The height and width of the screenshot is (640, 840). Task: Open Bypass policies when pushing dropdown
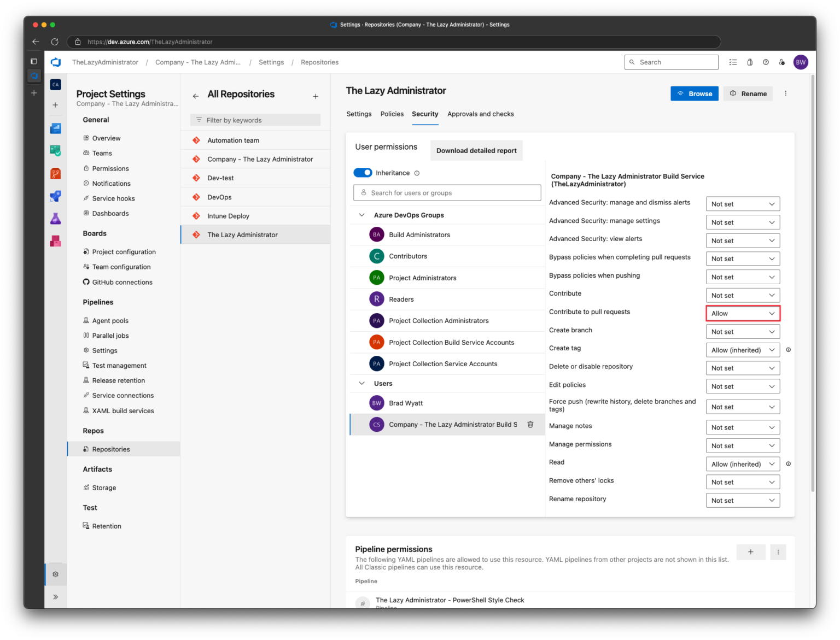point(743,277)
